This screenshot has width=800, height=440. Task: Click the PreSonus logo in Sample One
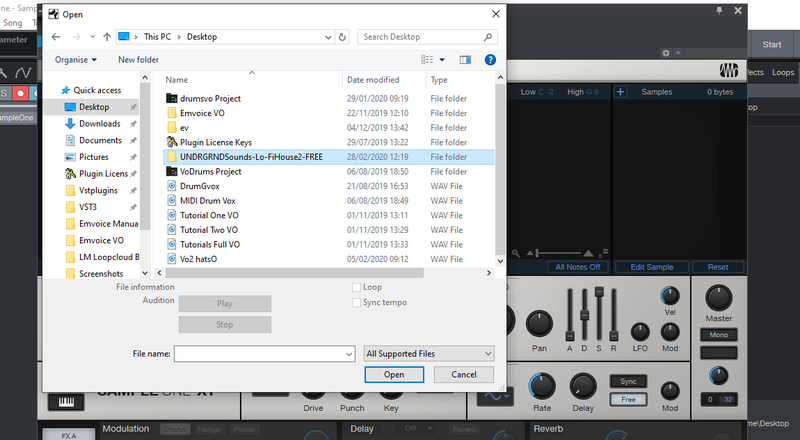click(729, 70)
